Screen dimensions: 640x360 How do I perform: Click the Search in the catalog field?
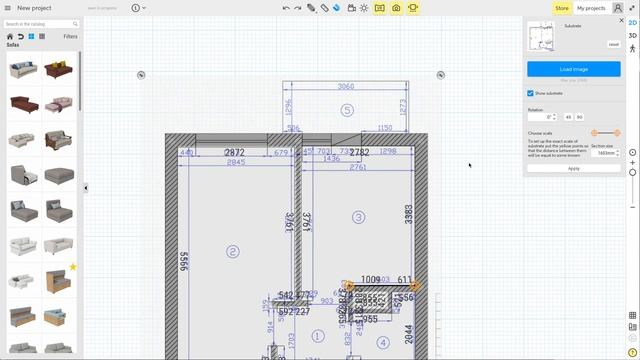tap(41, 24)
